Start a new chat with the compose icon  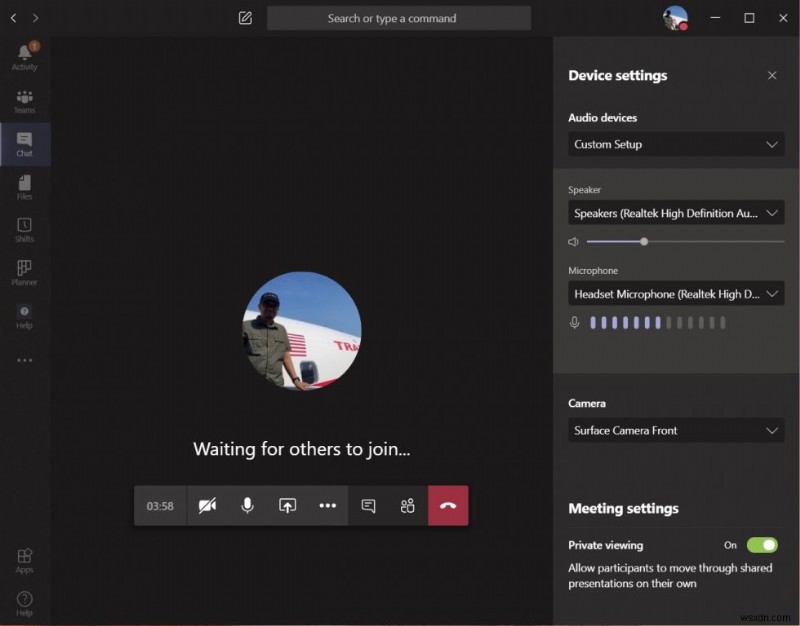click(244, 17)
